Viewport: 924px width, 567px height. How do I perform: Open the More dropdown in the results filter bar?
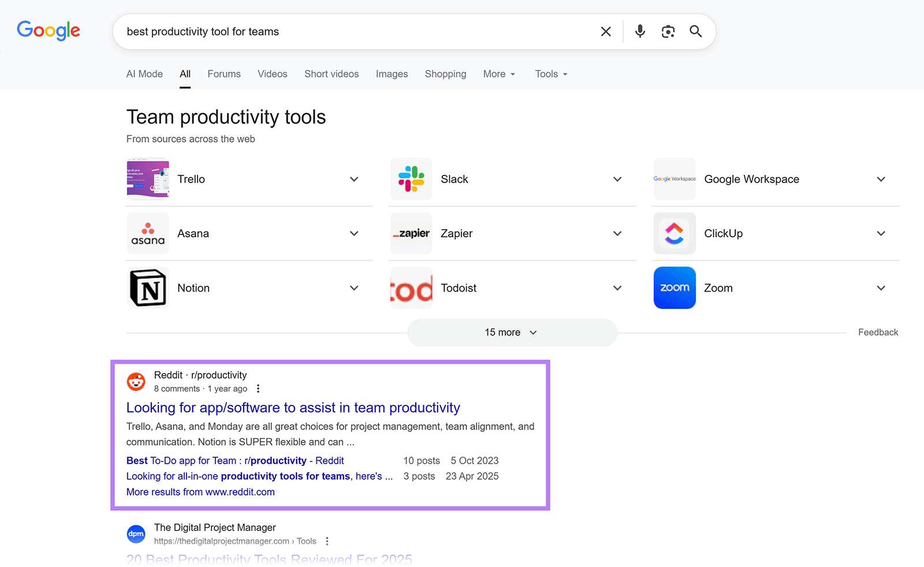498,74
